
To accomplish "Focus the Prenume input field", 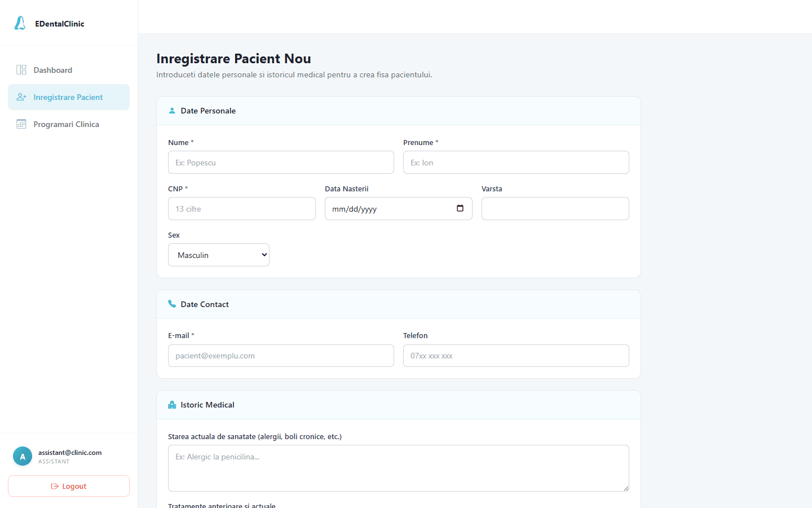I will (516, 163).
